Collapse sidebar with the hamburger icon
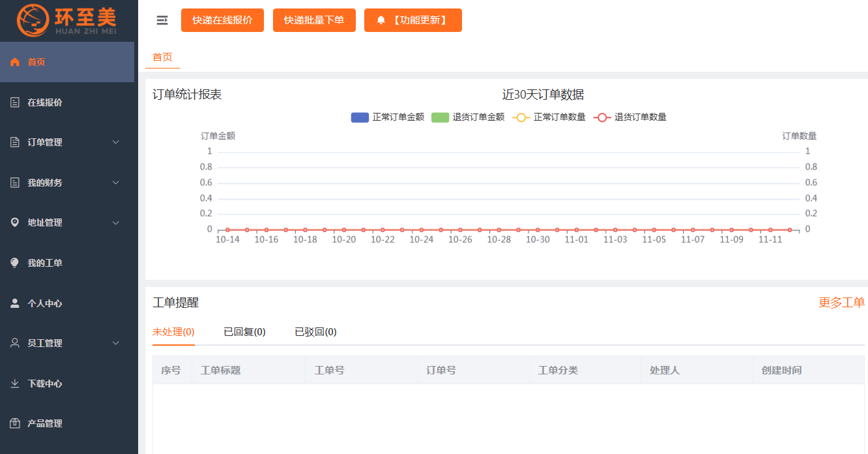Viewport: 868px width, 454px height. pyautogui.click(x=162, y=21)
